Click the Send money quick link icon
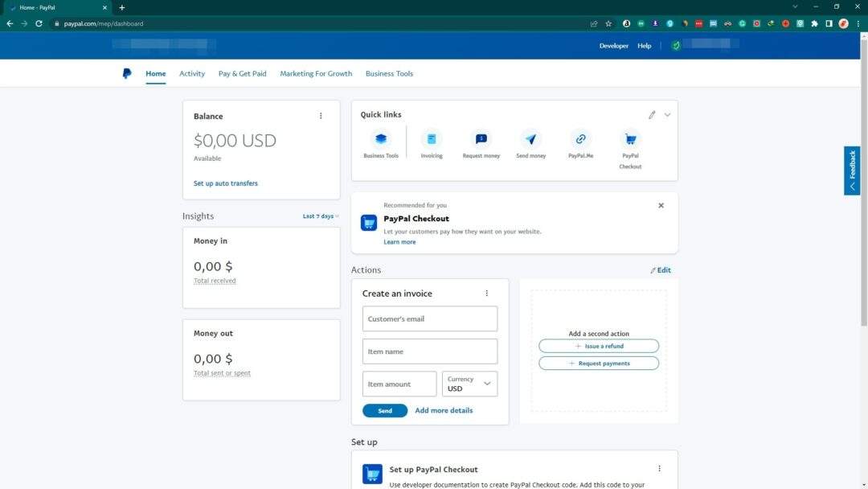The image size is (868, 489). tap(531, 139)
